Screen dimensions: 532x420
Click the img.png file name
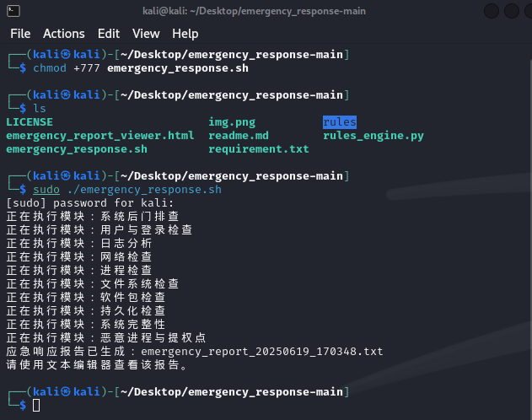point(232,122)
